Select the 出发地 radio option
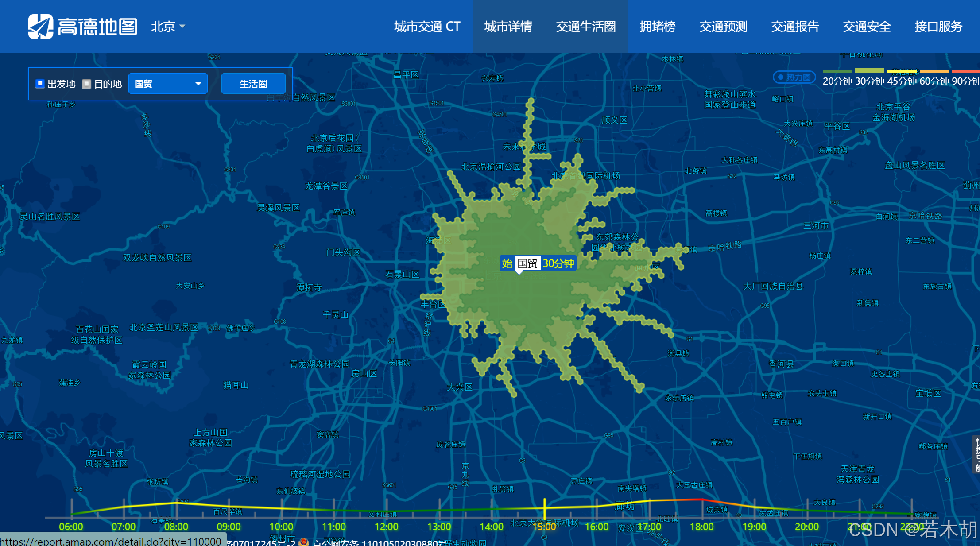The image size is (980, 546). click(x=40, y=84)
